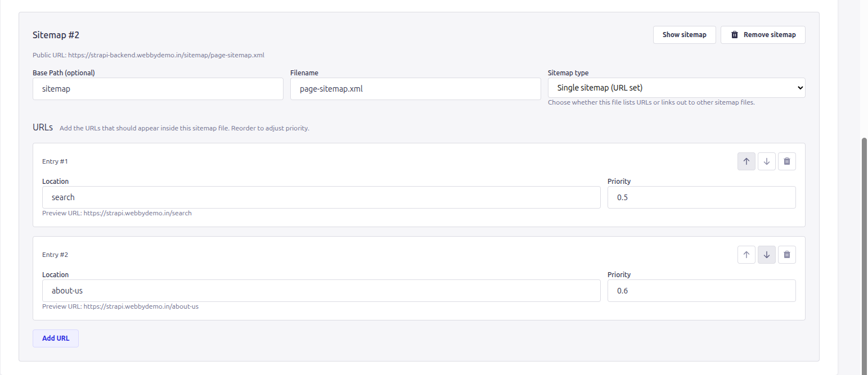
Task: Click the trash icon inside Remove sitemap button
Action: (734, 34)
